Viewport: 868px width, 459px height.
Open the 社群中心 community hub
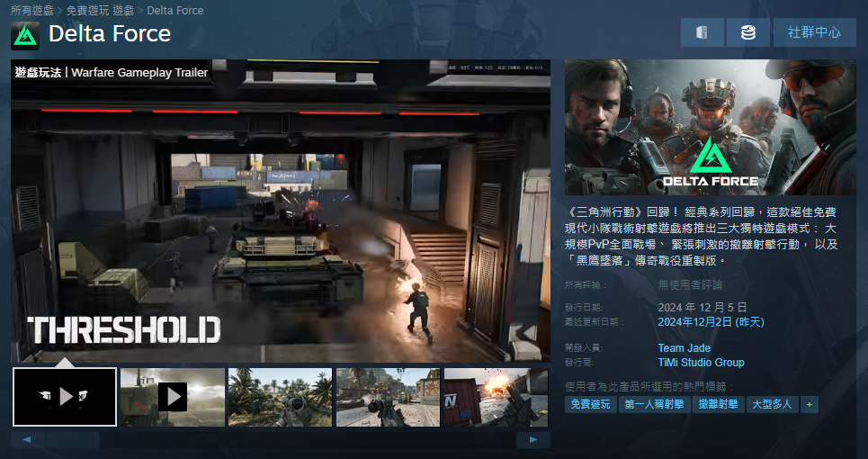(814, 32)
